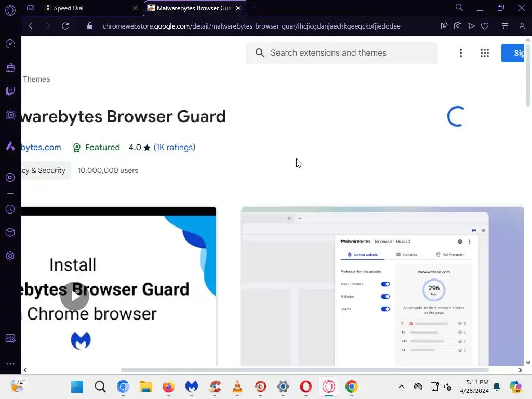Click the address bar URL

[251, 26]
